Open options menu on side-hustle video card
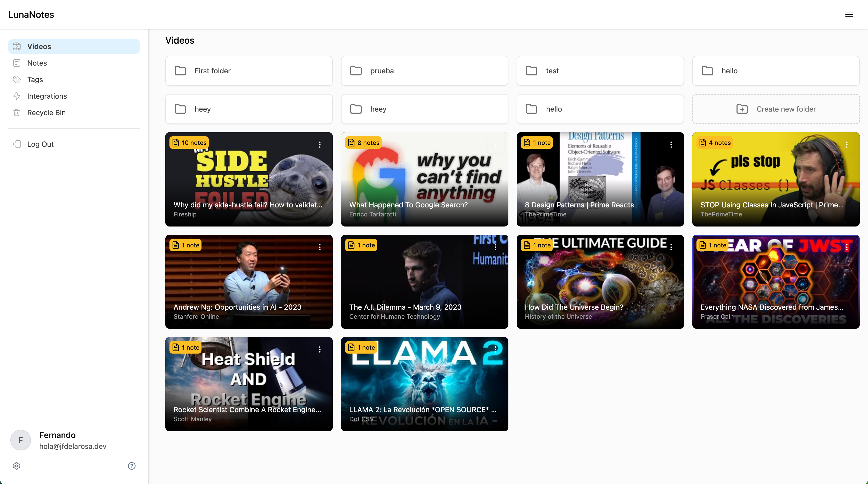The width and height of the screenshot is (868, 484). click(x=320, y=145)
